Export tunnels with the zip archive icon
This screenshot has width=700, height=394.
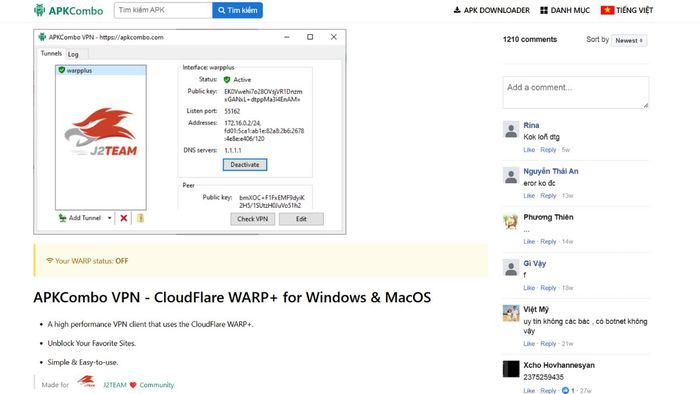point(140,218)
